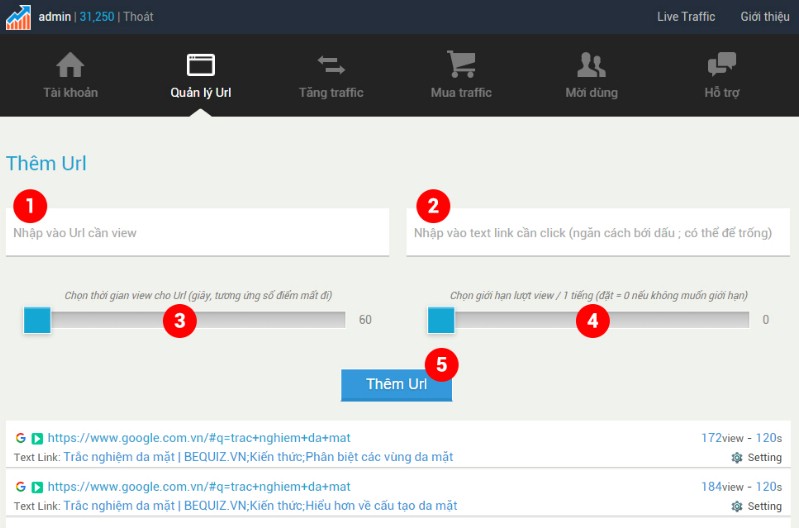Click text link ending Hiểu hơn về cấu tạo da mặt
799x528 pixels.
tap(260, 506)
